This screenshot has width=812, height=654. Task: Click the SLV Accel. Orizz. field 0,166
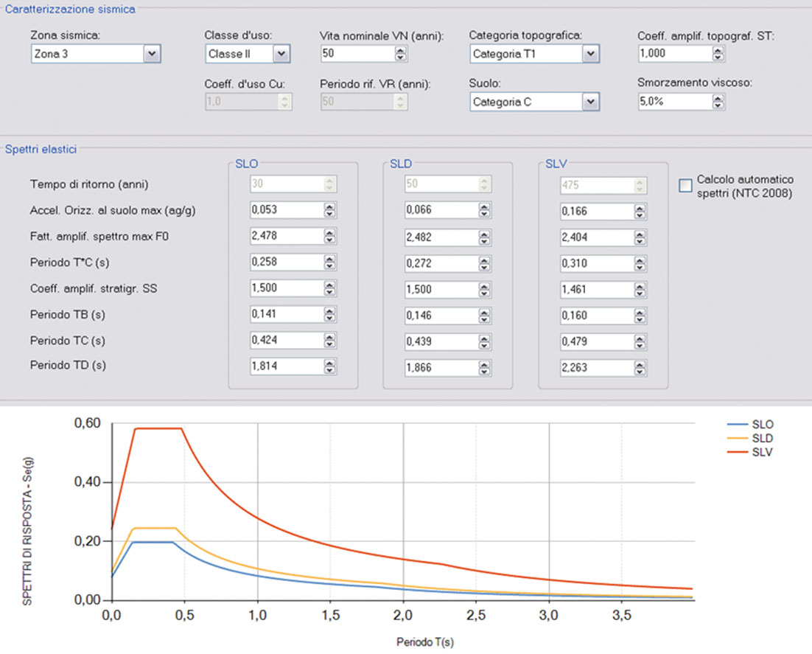click(597, 212)
